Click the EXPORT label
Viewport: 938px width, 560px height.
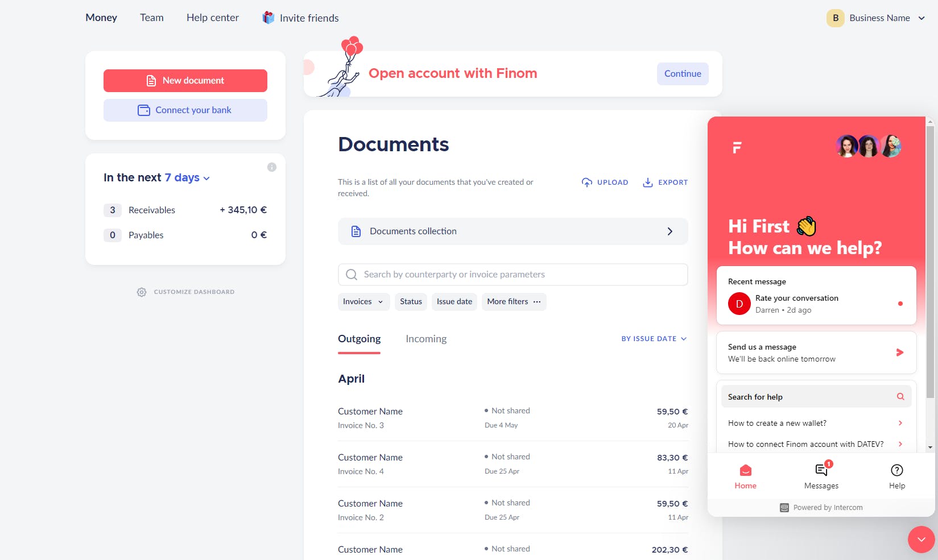click(673, 182)
